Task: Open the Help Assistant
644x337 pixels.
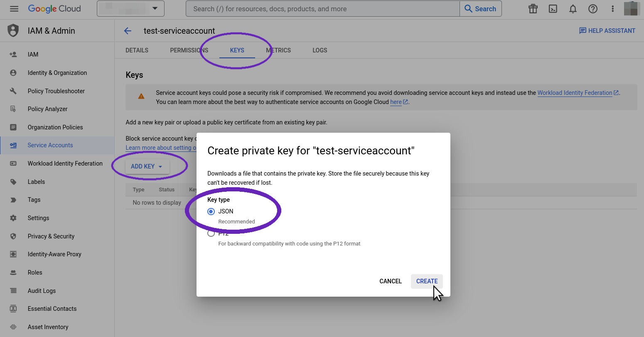Action: coord(607,30)
